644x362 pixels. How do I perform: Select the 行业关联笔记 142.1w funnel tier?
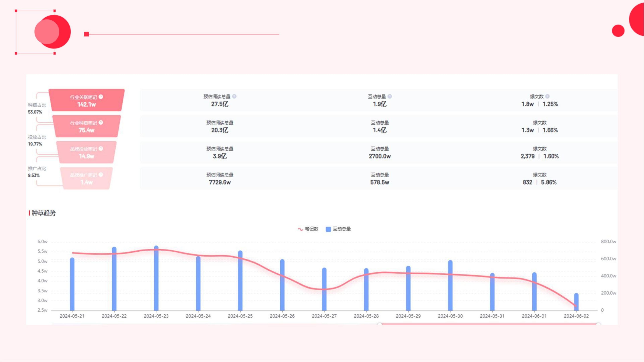(x=87, y=100)
